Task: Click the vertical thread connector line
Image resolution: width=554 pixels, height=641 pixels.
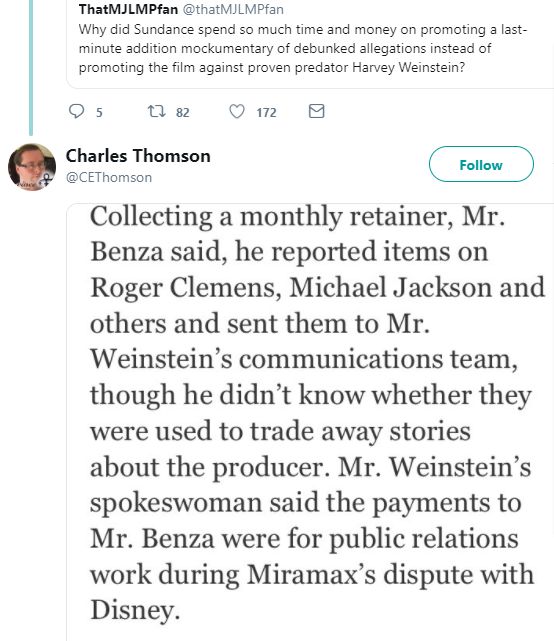Action: (31, 67)
